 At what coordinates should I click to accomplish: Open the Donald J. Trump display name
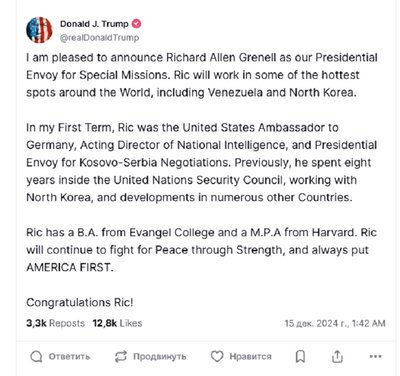click(94, 24)
